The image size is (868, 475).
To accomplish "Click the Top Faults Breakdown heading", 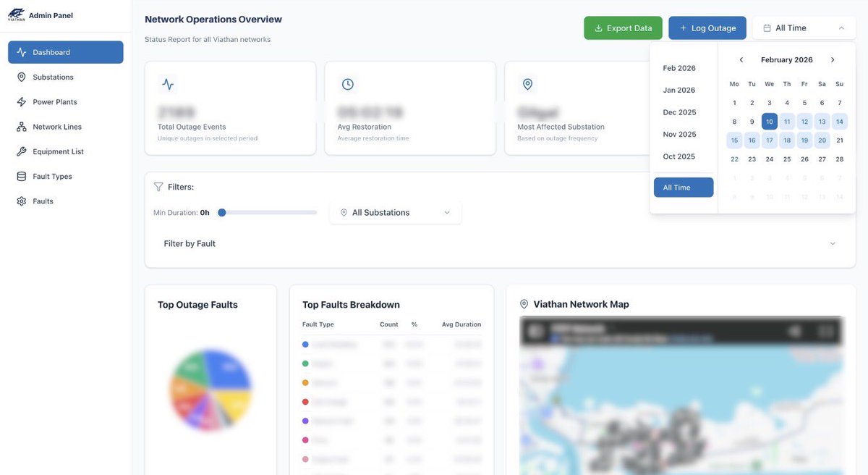I will pyautogui.click(x=351, y=305).
